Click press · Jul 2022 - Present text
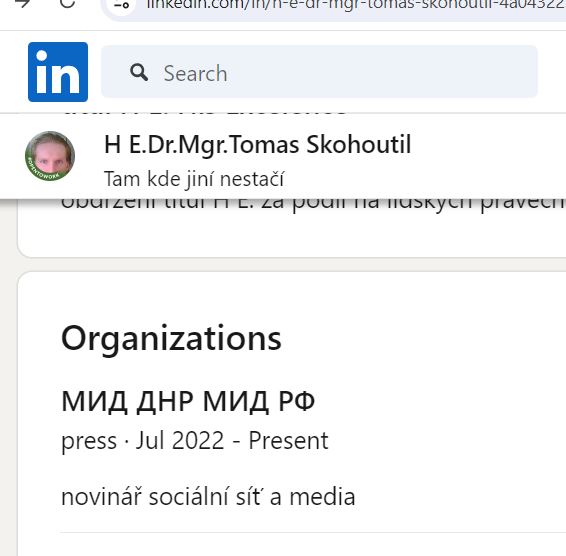This screenshot has height=556, width=566. point(195,441)
